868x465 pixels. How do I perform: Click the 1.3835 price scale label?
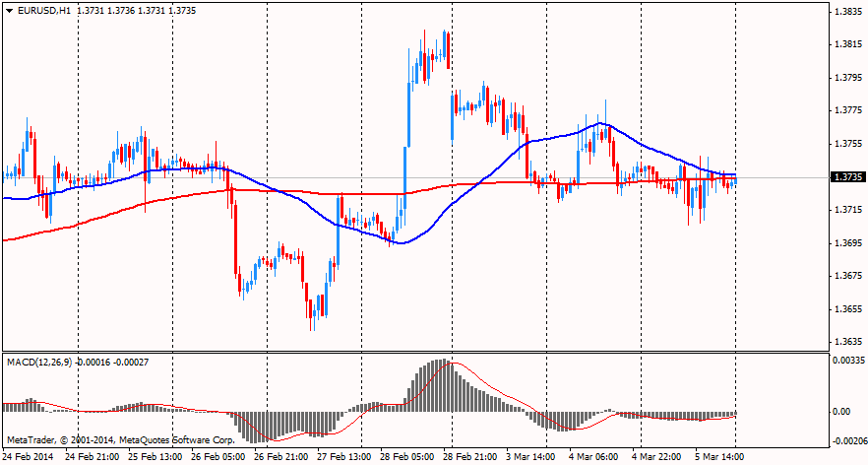click(847, 12)
